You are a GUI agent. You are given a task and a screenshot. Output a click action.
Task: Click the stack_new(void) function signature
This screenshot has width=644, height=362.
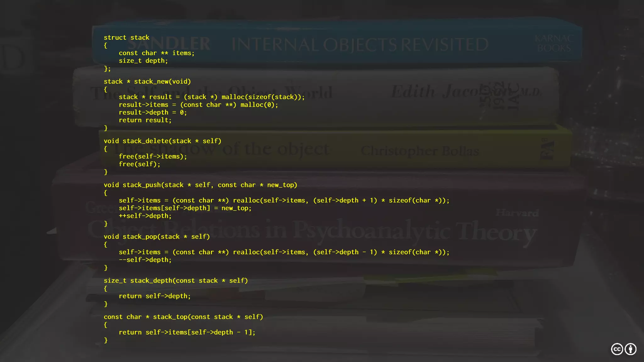click(x=147, y=82)
